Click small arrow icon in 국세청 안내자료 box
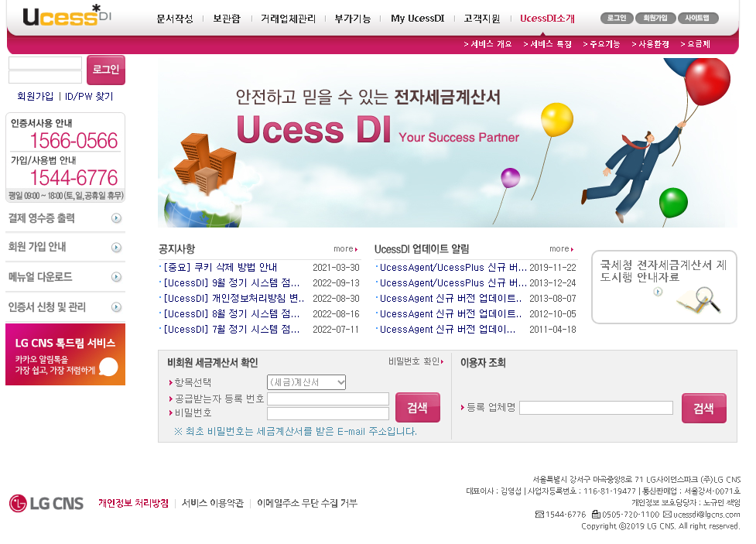The height and width of the screenshot is (544, 756). point(658,292)
